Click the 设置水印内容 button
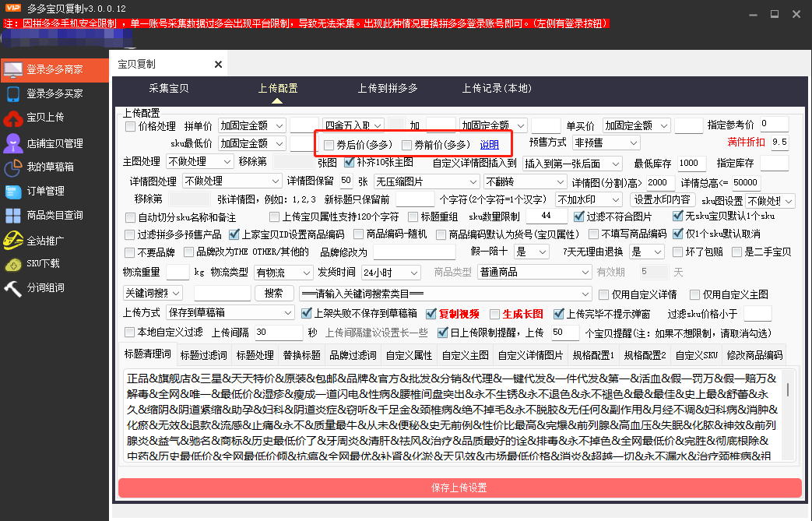812x521 pixels. pyautogui.click(x=663, y=200)
